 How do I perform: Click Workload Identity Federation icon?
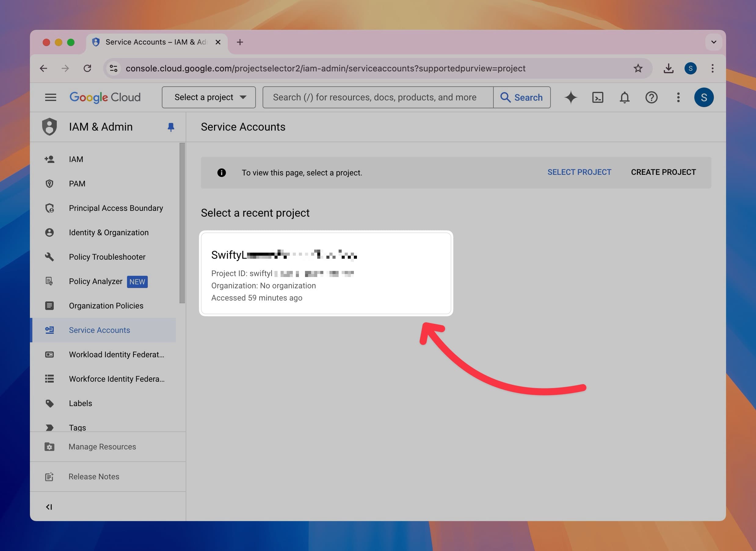[49, 354]
